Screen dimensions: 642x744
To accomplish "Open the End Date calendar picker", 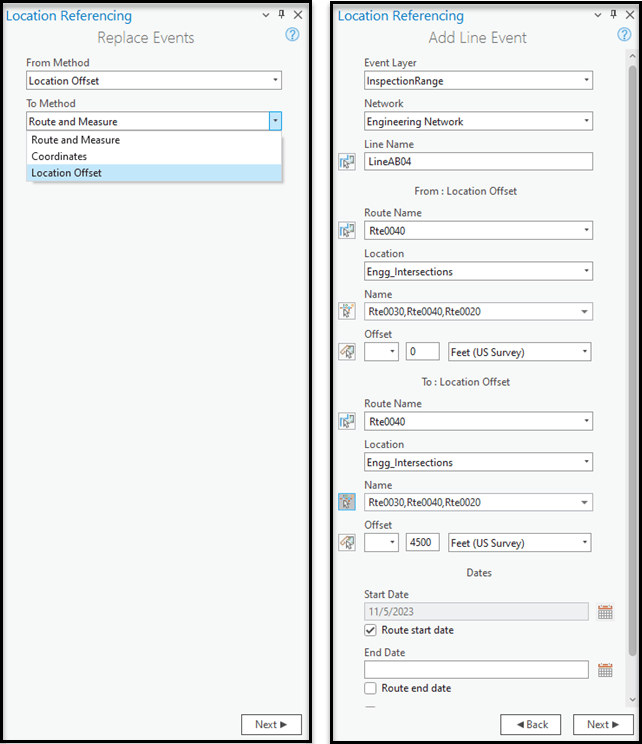I will [x=605, y=670].
